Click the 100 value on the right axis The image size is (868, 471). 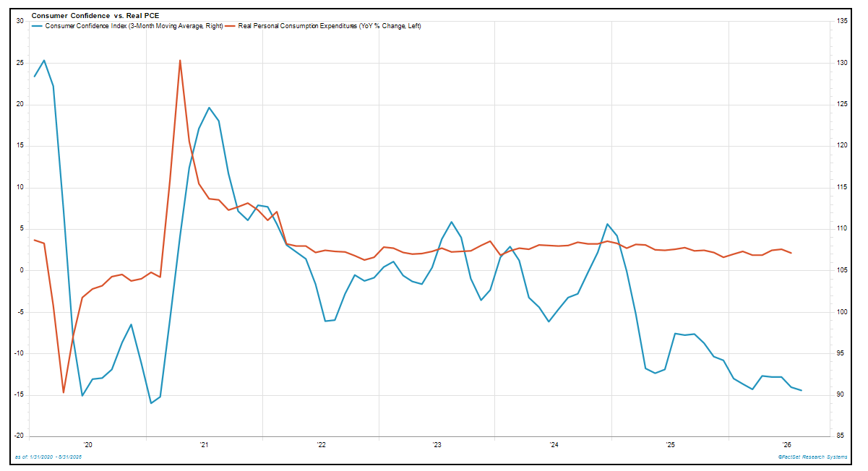coord(841,312)
